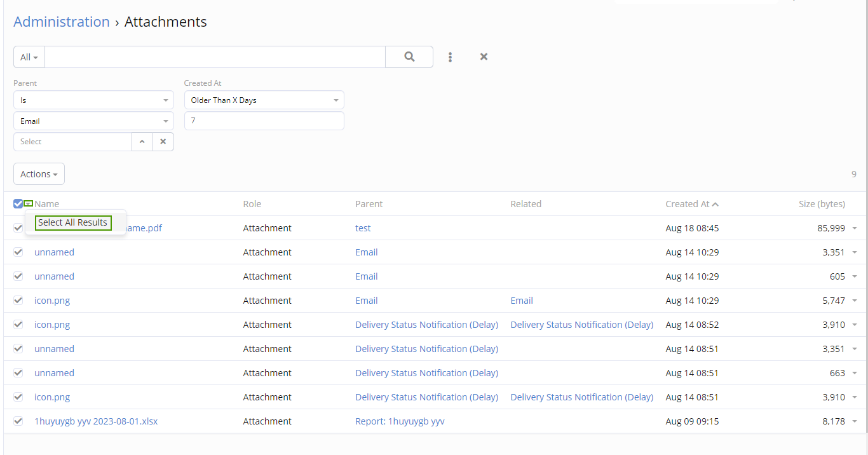Open the All filter dropdown

click(29, 57)
